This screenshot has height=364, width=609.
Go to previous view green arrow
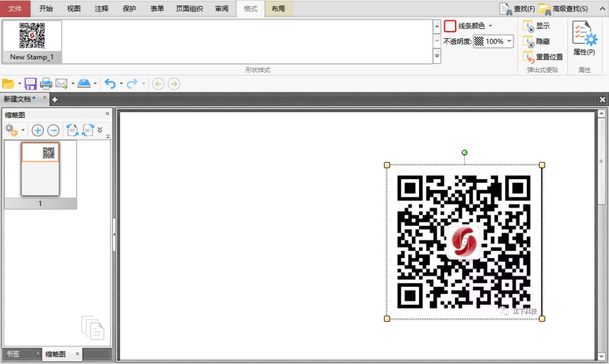tap(158, 84)
